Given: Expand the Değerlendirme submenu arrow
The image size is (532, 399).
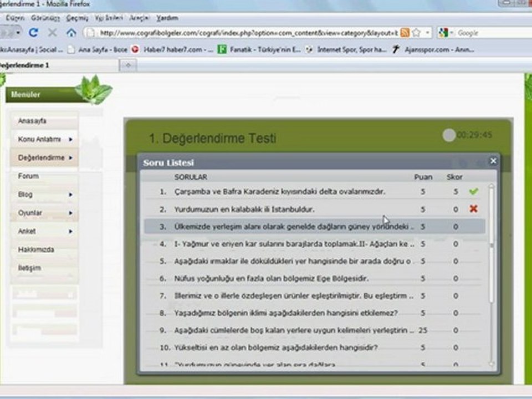Looking at the screenshot, I should [x=70, y=157].
